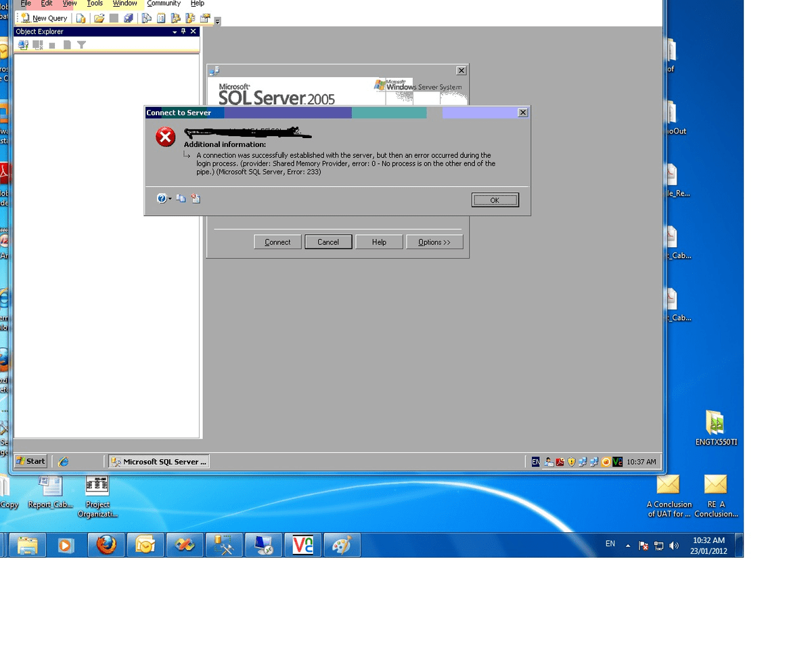Open Paint from the Windows 7 taskbar
The width and height of the screenshot is (812, 650).
342,545
